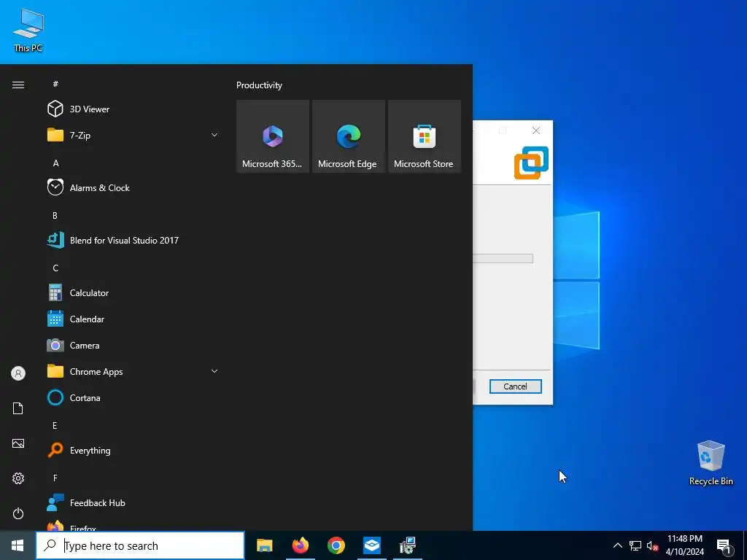Switch to the blue box app on taskbar
Image resolution: width=747 pixels, height=560 pixels.
(x=371, y=545)
